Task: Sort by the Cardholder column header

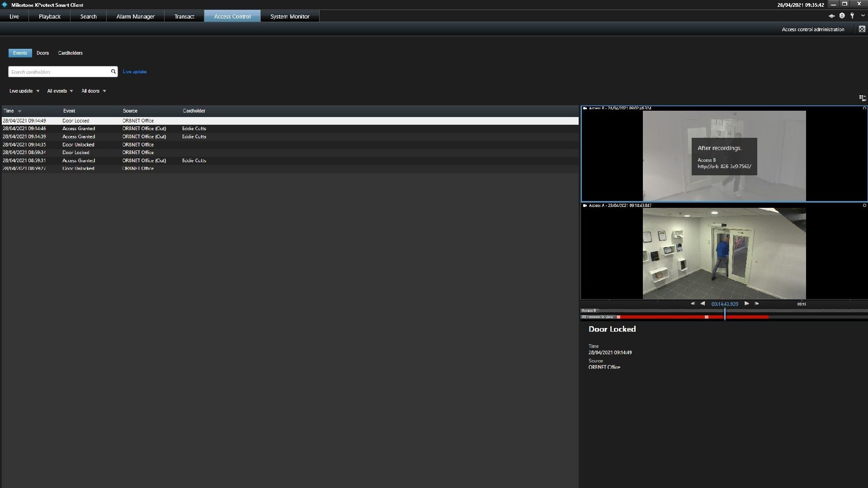Action: 194,111
